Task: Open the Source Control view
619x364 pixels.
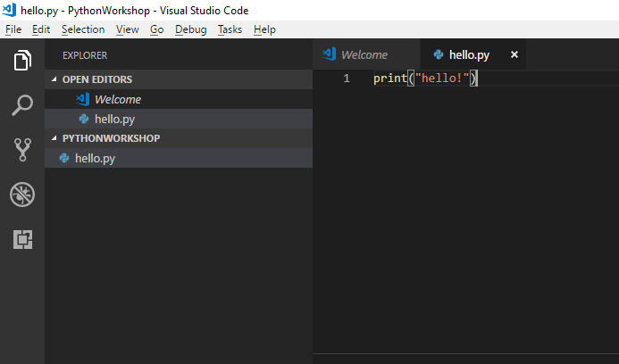Action: pos(22,150)
